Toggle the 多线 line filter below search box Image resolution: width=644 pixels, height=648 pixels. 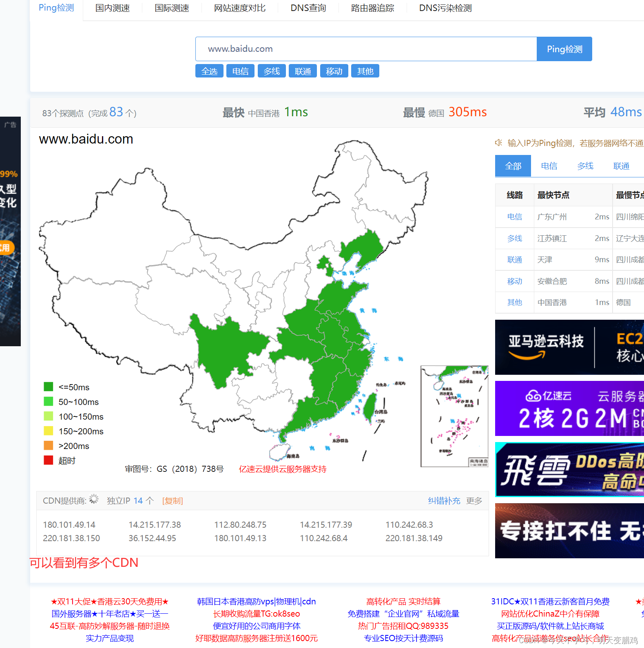(272, 71)
